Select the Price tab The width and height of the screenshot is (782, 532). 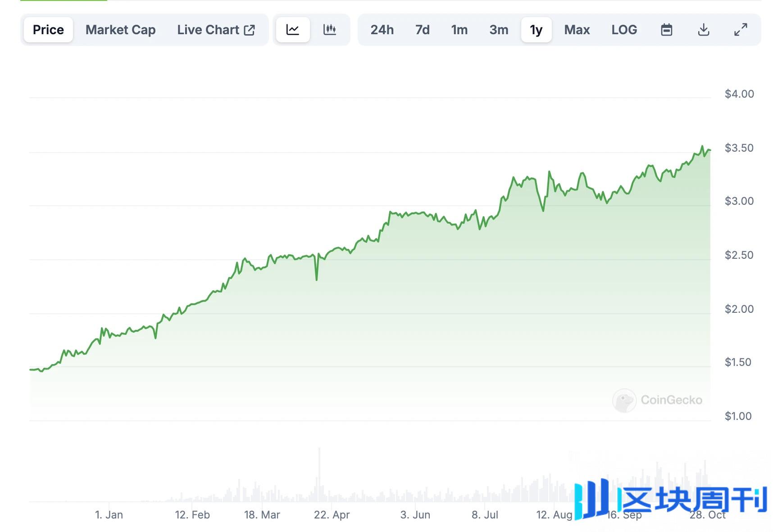[x=48, y=30]
